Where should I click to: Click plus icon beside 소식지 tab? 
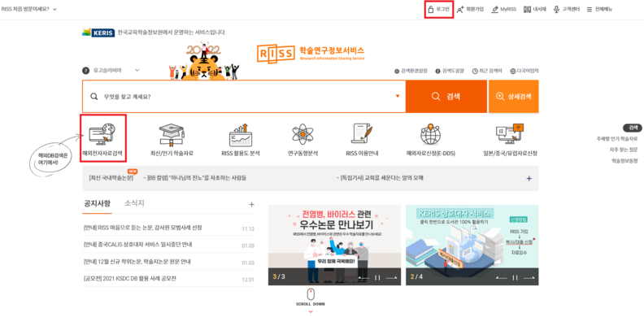252,205
